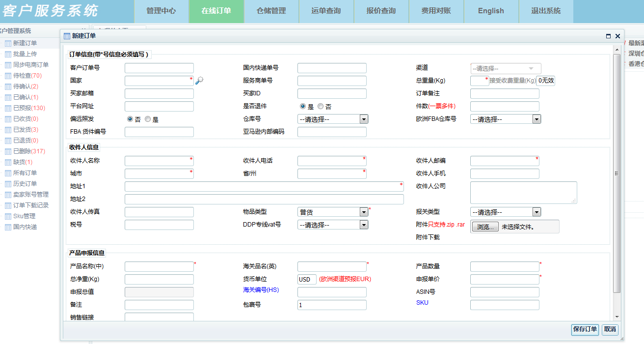Select 否 for 是否退件
644x344 pixels.
[x=321, y=106]
